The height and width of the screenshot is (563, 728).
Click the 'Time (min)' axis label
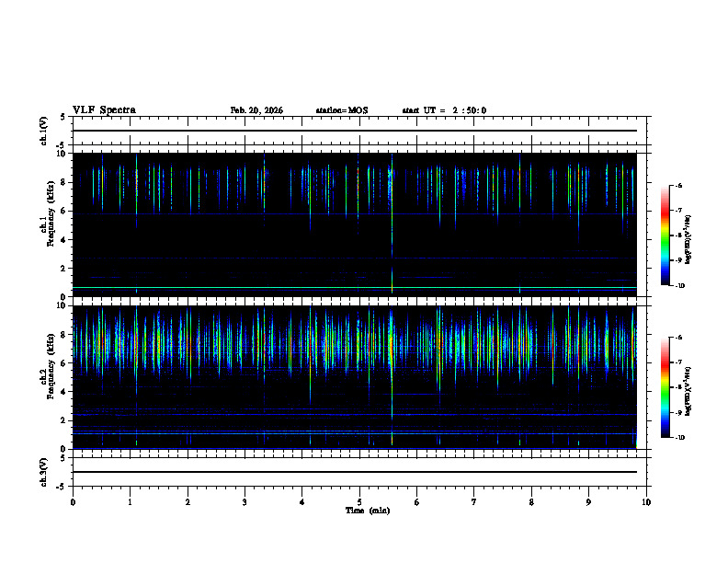[x=368, y=511]
